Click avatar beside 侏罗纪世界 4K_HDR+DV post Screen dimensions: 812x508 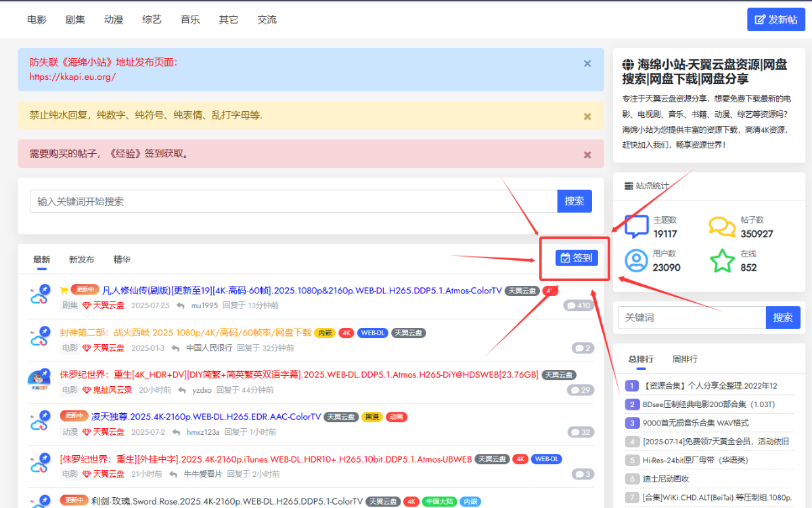pyautogui.click(x=40, y=380)
